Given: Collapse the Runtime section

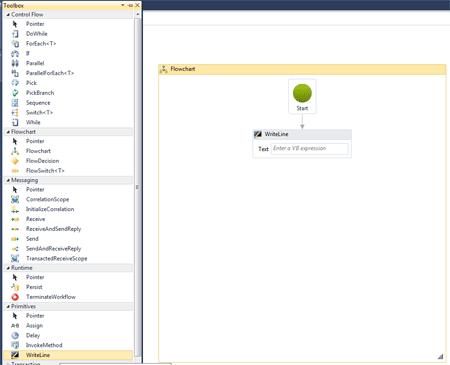Looking at the screenshot, I should (x=8, y=268).
